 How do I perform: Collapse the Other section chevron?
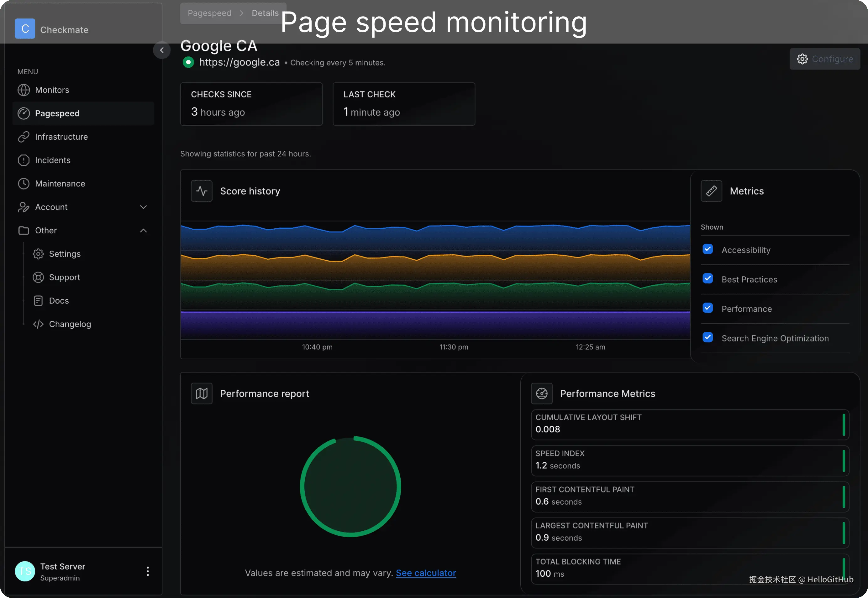coord(143,231)
